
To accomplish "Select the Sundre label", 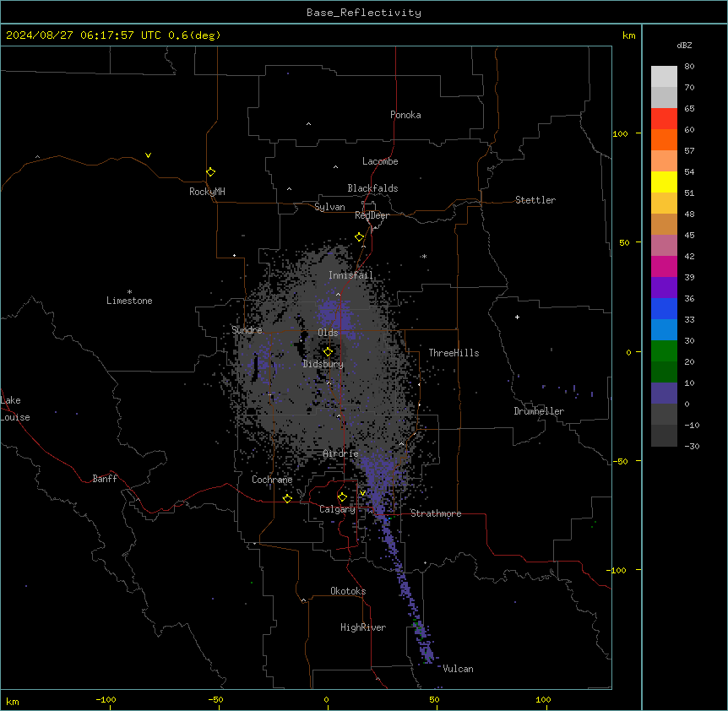I will pyautogui.click(x=247, y=330).
